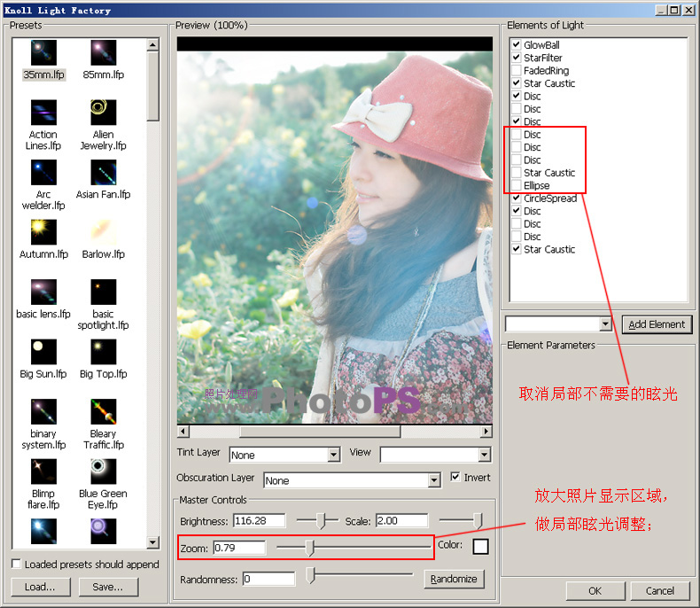Choose the Action Lines.lfp preset
The width and height of the screenshot is (700, 608).
(43, 112)
